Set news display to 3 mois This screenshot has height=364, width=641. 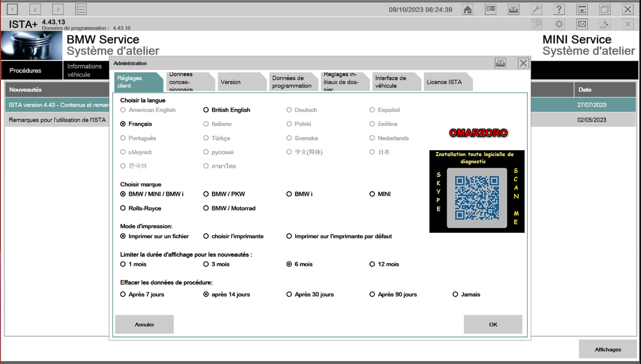click(216, 264)
